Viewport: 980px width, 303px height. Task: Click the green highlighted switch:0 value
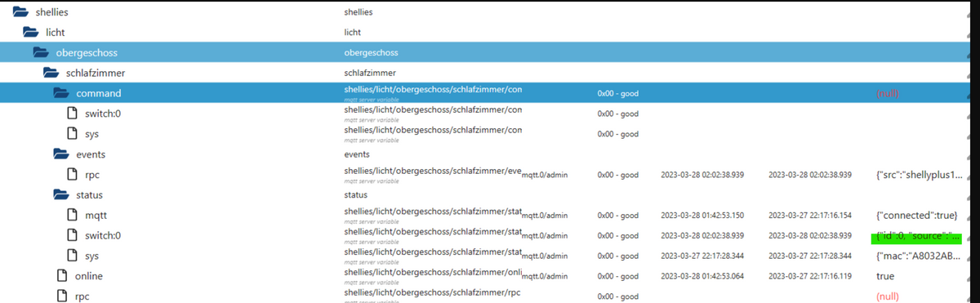coord(917,236)
